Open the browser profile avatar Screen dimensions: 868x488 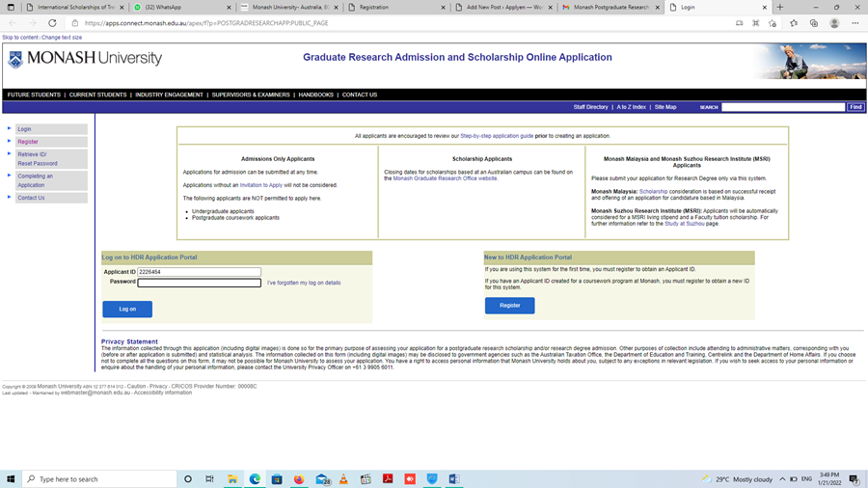coord(834,23)
